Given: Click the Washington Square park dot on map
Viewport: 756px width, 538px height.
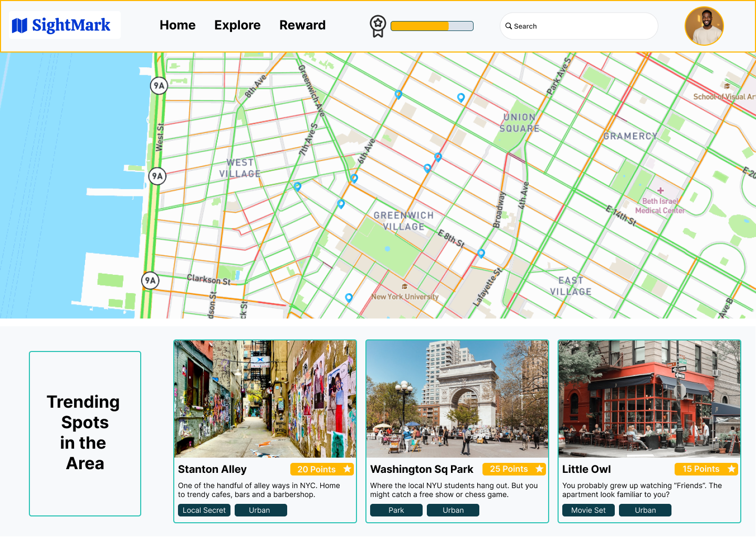Looking at the screenshot, I should [x=387, y=249].
